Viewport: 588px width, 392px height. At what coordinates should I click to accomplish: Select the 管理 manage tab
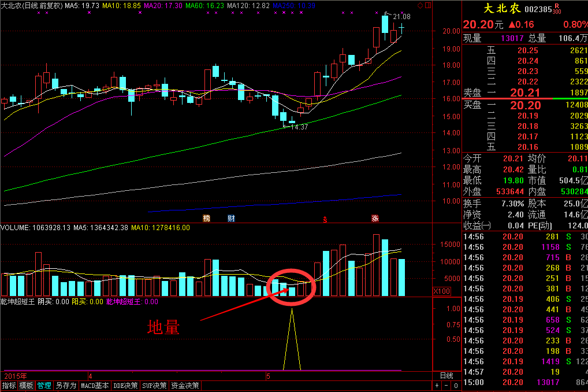pos(44,385)
